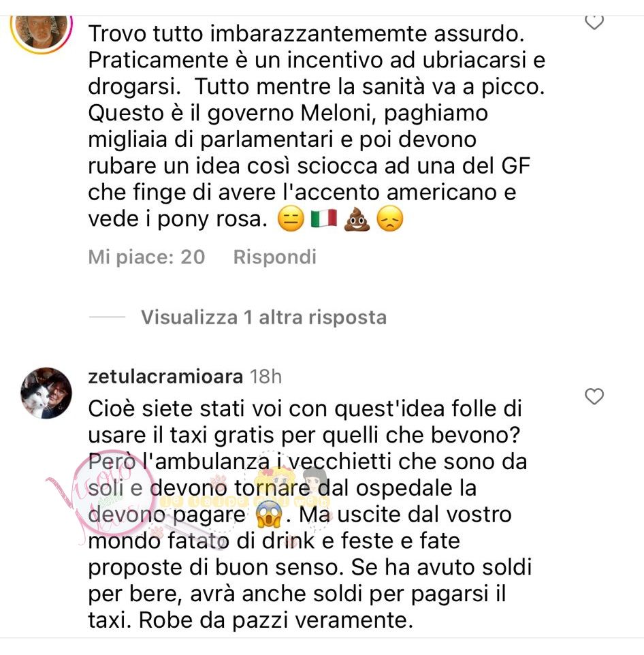Select the text 'Robe da pazzi veramente'
The image size is (644, 655).
[x=273, y=620]
